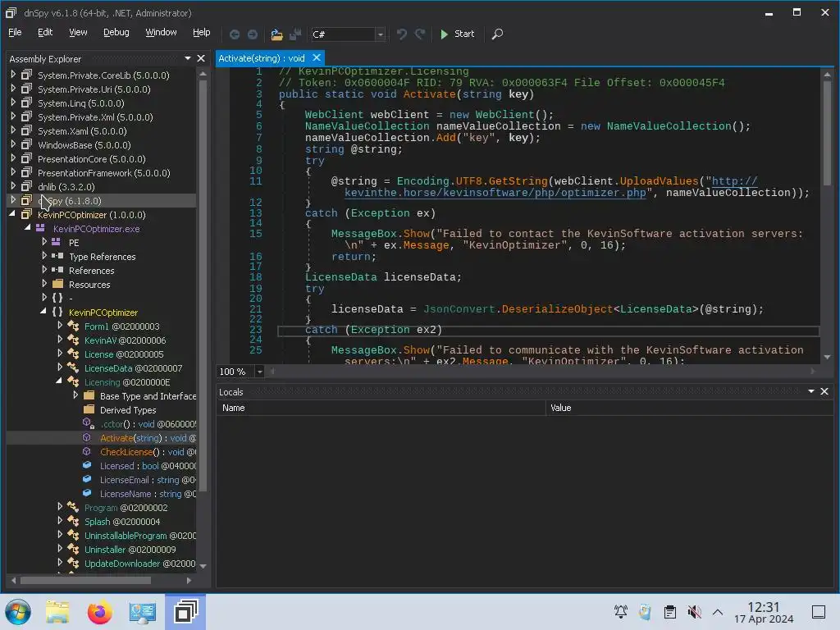The image size is (840, 630).
Task: Select the UpdateDownloader class in tree
Action: 139,564
